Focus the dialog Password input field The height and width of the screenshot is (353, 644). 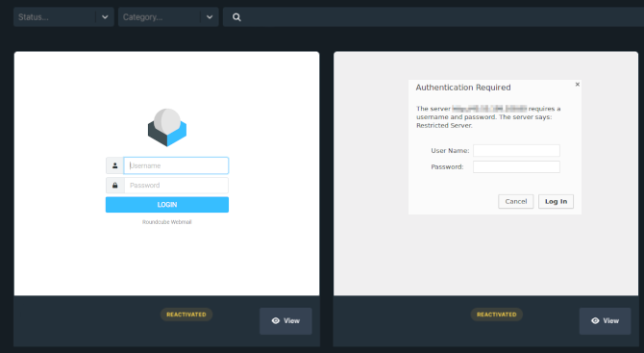point(516,166)
